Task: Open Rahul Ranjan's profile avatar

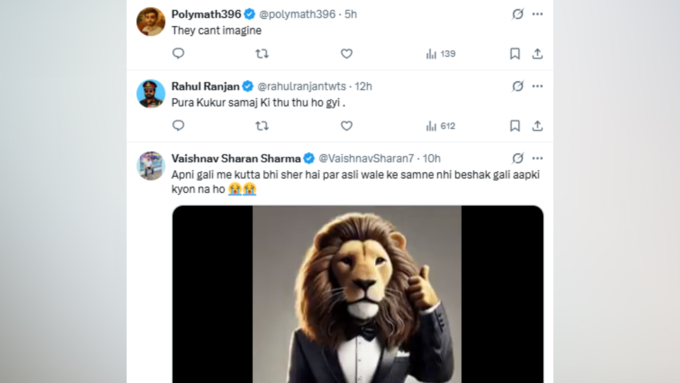Action: 150,93
